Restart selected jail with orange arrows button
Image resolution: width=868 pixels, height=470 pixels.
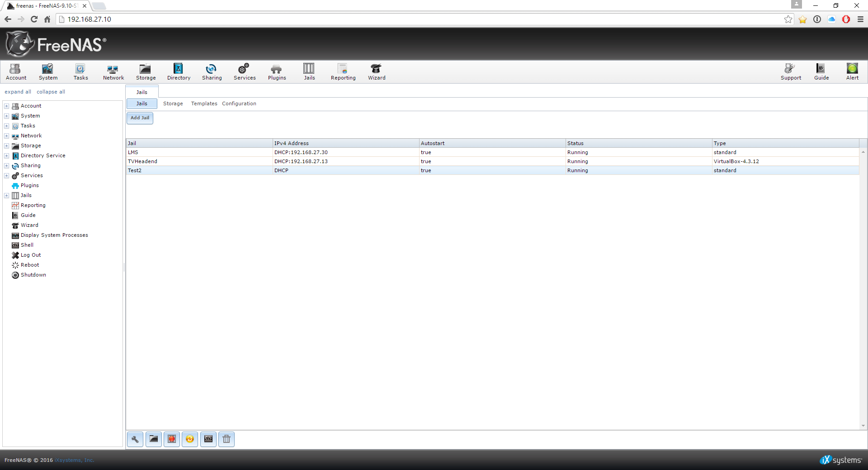tap(190, 439)
